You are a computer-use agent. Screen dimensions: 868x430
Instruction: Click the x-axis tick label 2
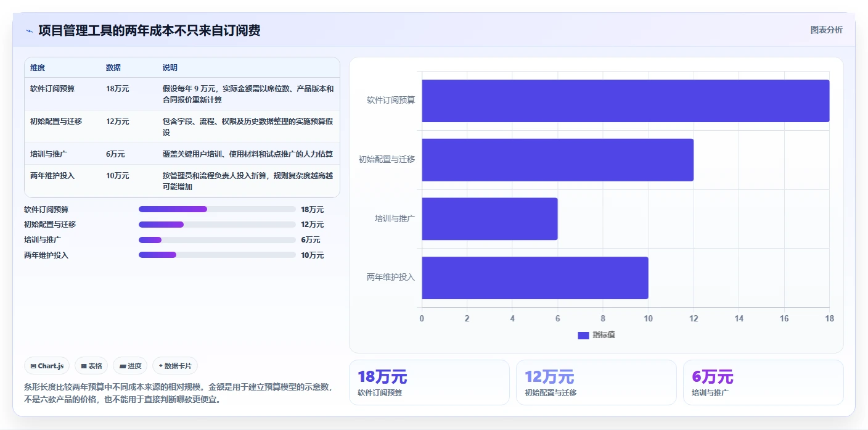pos(467,319)
